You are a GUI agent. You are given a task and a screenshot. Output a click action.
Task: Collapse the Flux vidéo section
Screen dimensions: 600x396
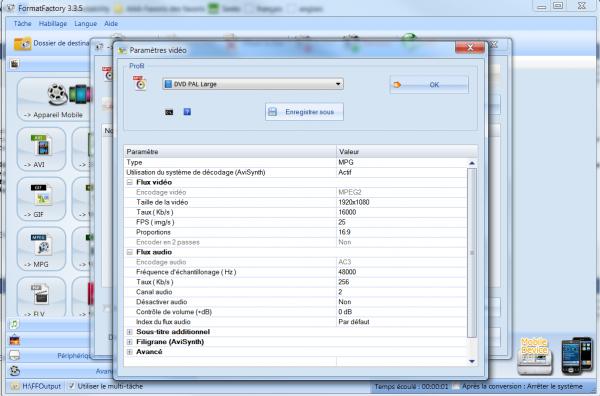(x=129, y=183)
